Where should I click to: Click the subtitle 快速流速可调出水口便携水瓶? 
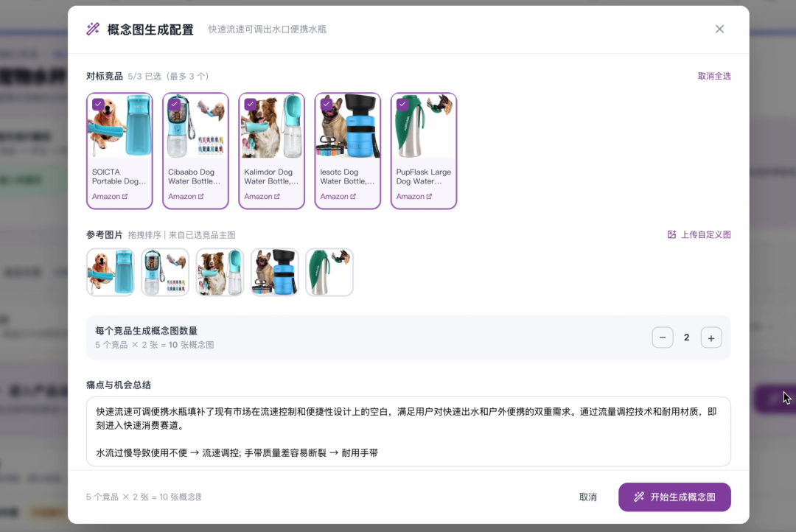coord(267,29)
